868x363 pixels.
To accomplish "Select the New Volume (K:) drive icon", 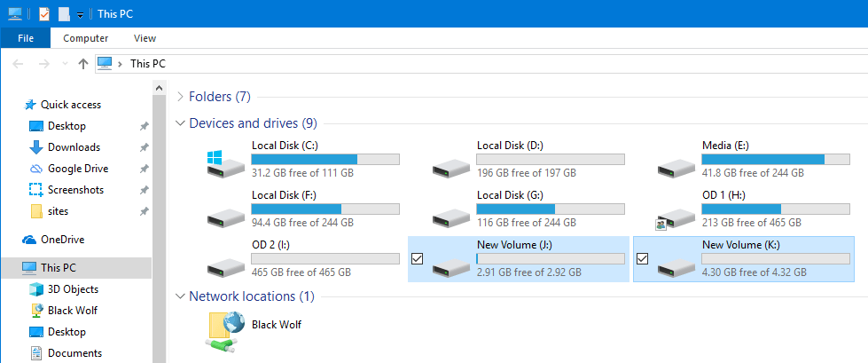I will 676,266.
